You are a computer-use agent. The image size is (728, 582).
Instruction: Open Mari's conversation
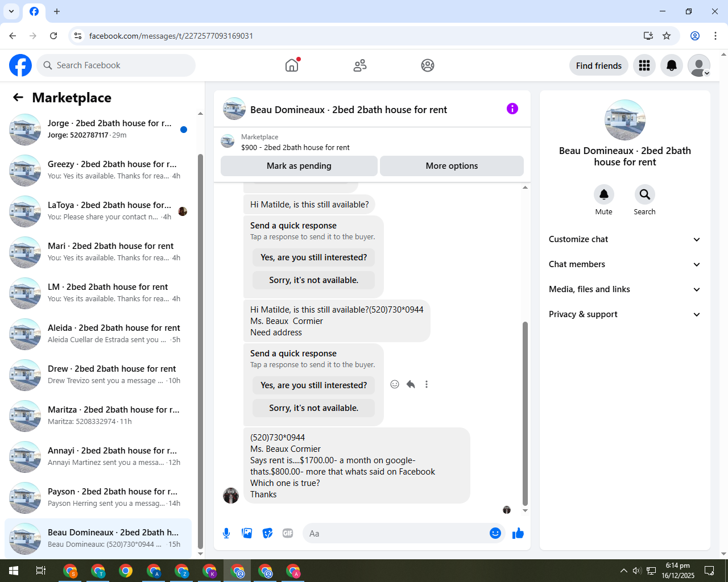tap(98, 252)
